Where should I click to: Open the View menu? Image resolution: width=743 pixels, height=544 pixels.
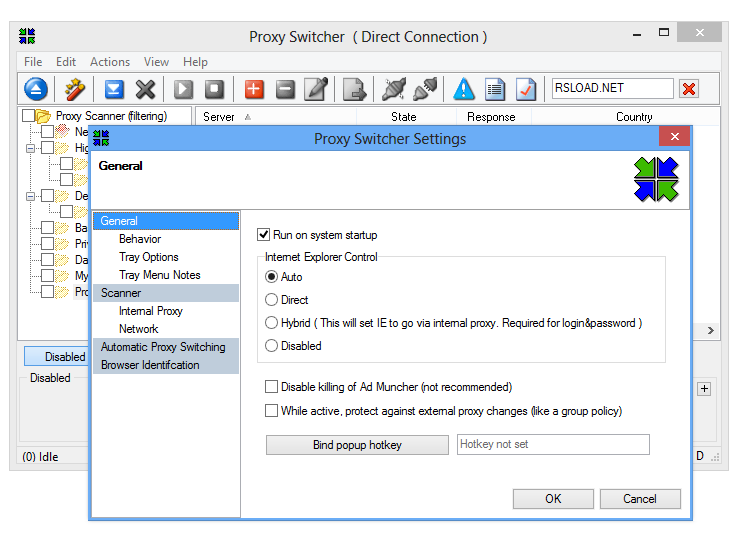156,62
